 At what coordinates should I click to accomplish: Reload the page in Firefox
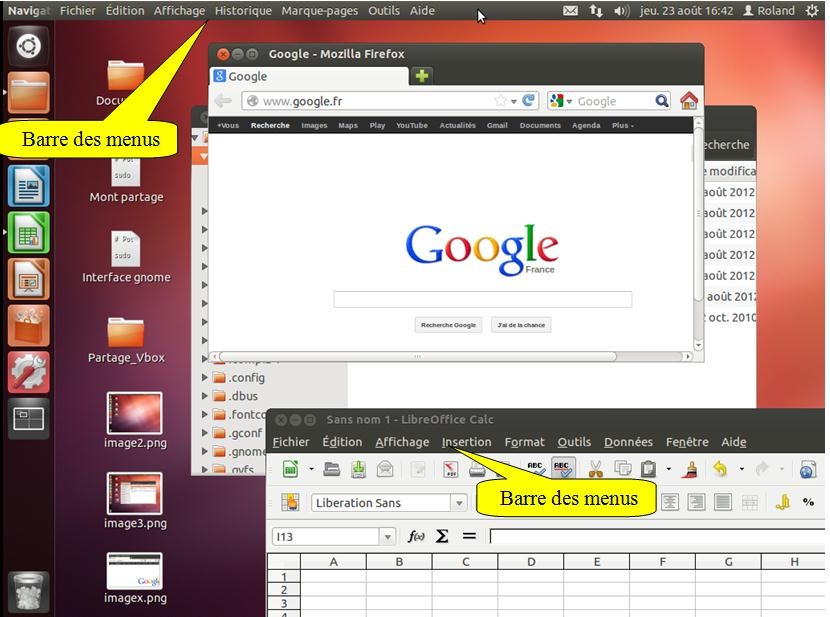(x=528, y=100)
